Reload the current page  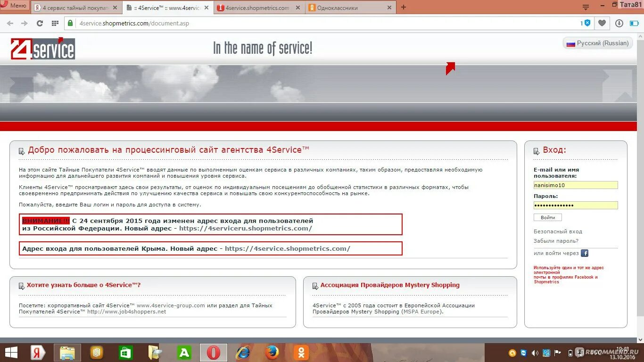(40, 23)
